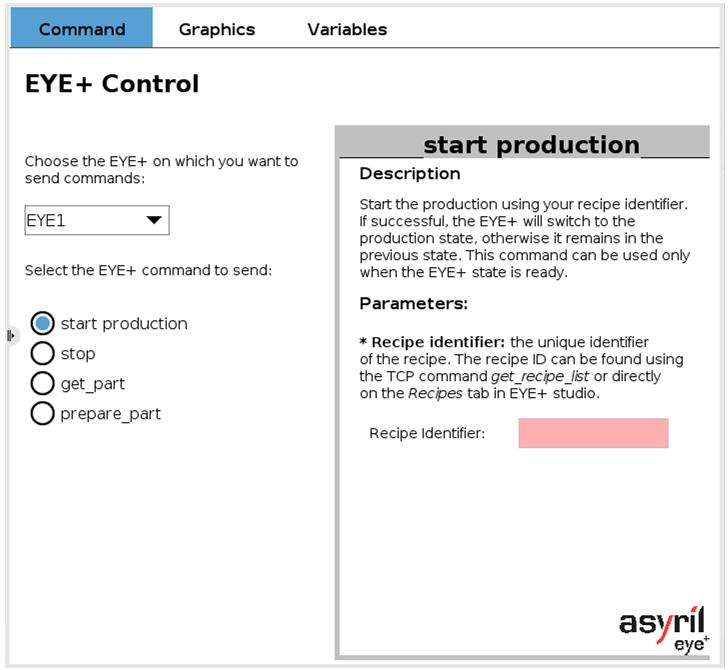Viewport: 728px width, 670px height.
Task: Click the gray start production panel header
Action: [x=522, y=142]
